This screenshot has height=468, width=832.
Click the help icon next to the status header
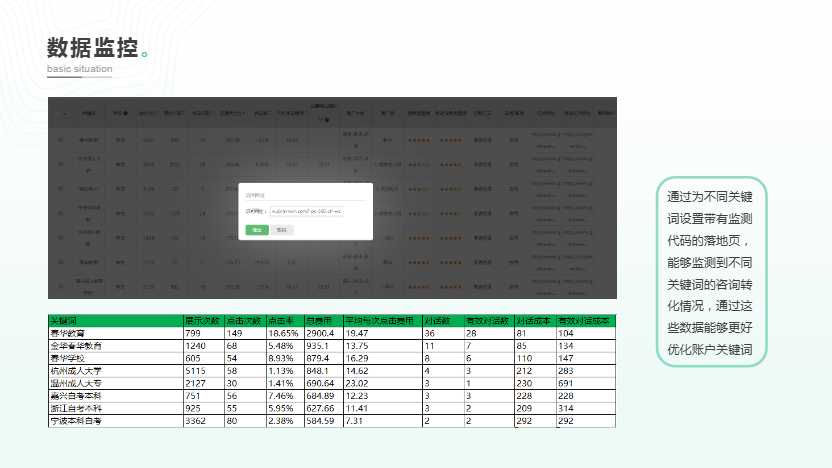(125, 113)
